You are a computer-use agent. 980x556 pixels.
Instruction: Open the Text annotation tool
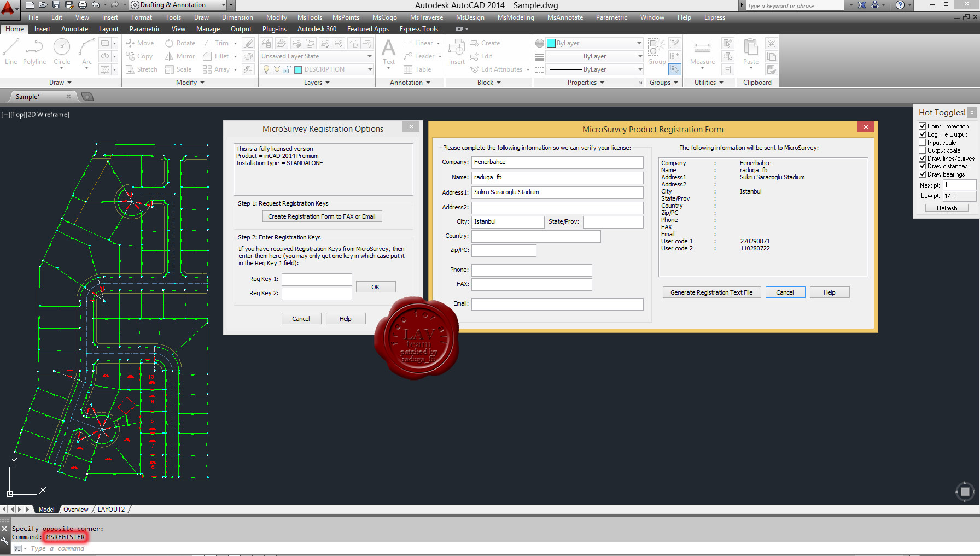[x=388, y=52]
